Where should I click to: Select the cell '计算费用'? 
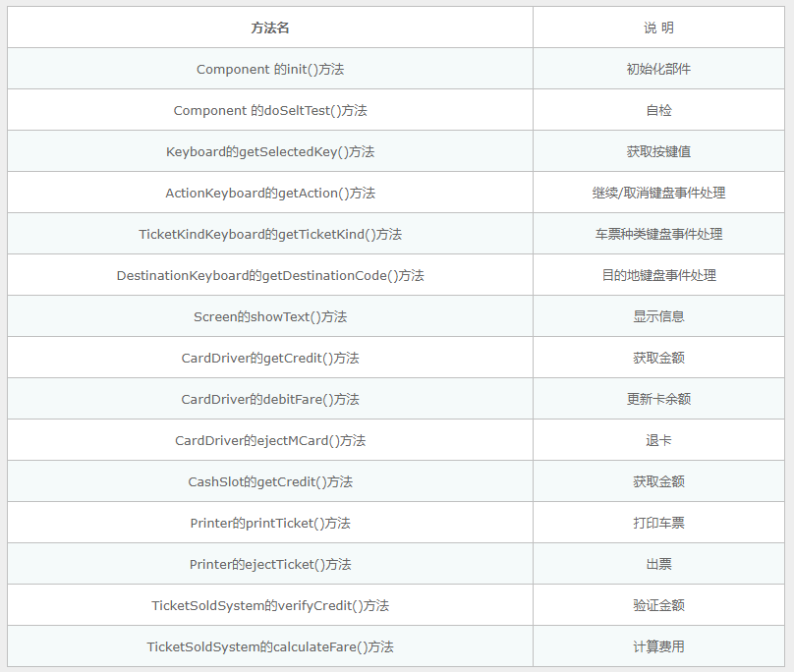[658, 646]
